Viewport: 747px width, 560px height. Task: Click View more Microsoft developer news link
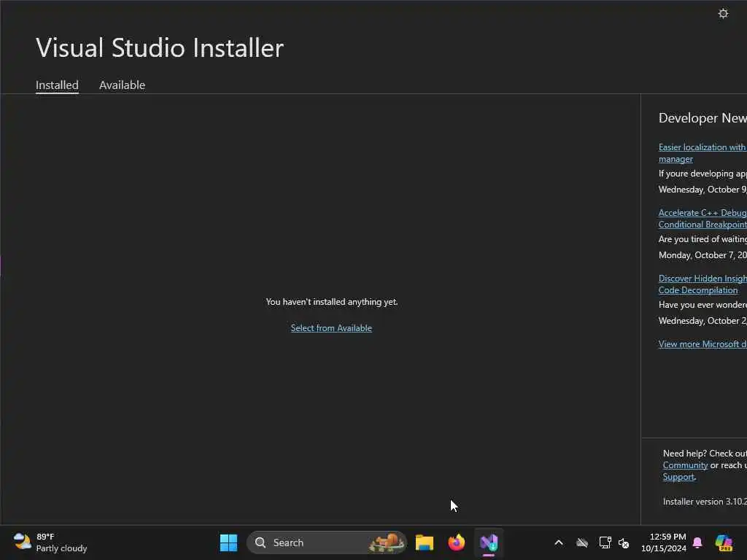coord(703,344)
